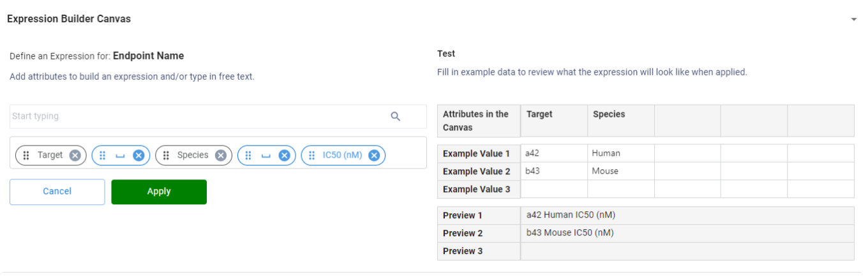
Task: Select the Preview 1 result text
Action: point(571,215)
